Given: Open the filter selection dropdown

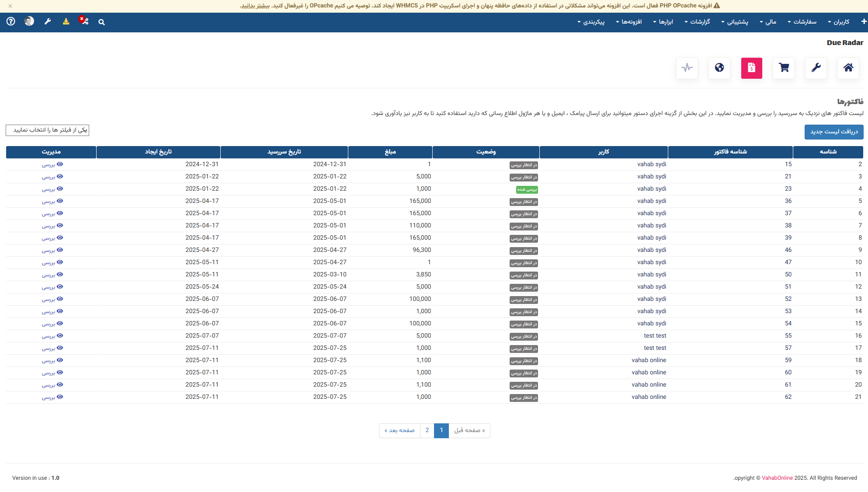Looking at the screenshot, I should (48, 130).
